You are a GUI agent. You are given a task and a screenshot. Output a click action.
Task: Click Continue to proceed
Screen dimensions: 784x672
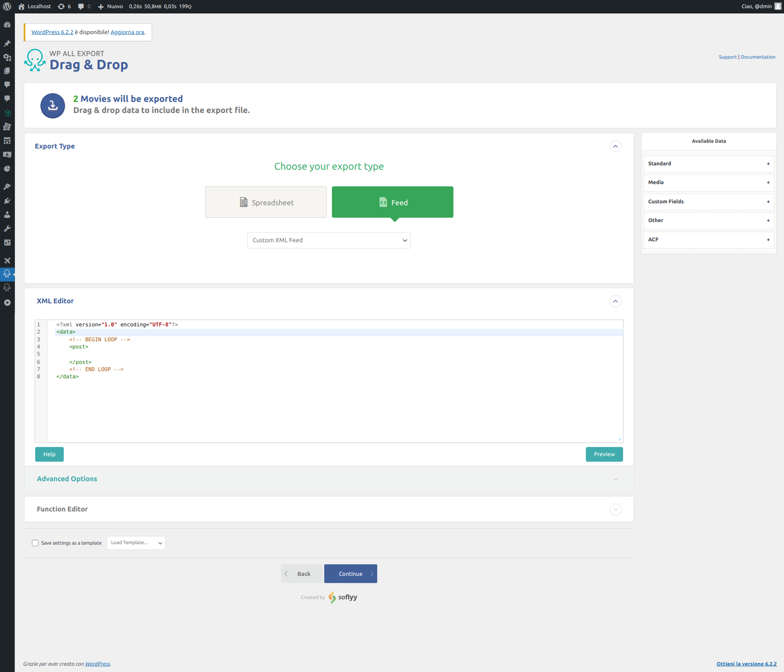pos(351,574)
